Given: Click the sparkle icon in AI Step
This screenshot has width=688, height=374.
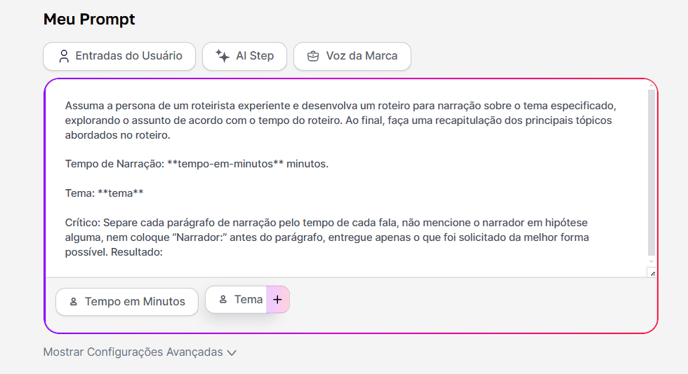Looking at the screenshot, I should click(222, 56).
